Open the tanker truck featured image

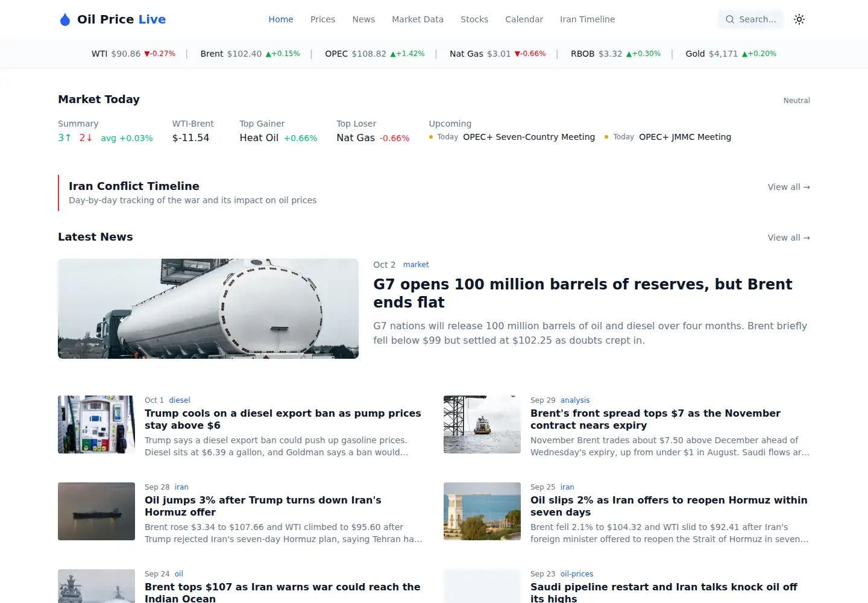[208, 309]
